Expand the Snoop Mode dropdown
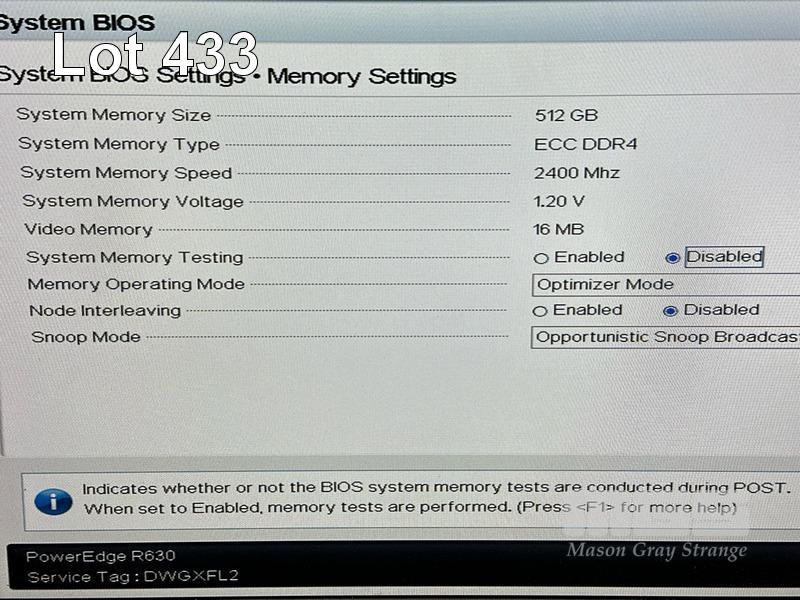Viewport: 800px width, 600px height. coord(665,337)
